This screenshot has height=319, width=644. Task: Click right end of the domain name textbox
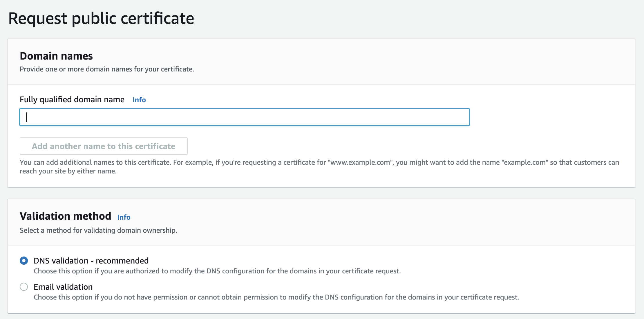tap(461, 117)
